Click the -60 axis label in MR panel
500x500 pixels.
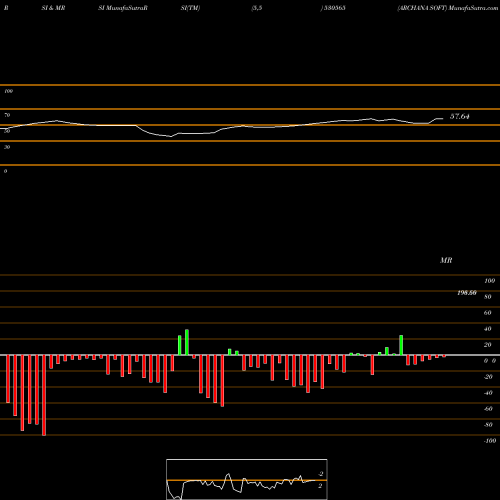488,409
